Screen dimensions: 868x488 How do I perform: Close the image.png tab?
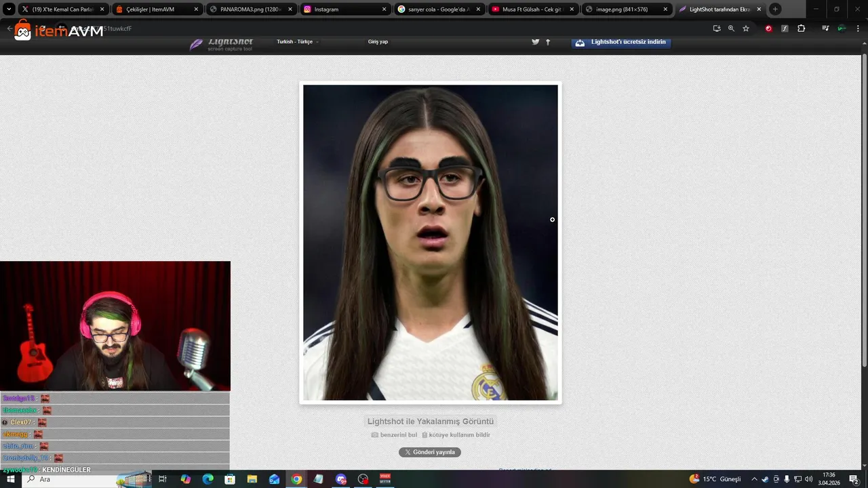coord(665,9)
